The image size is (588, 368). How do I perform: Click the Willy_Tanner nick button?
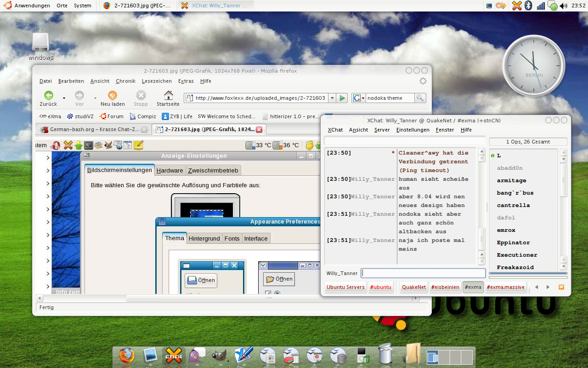point(342,273)
